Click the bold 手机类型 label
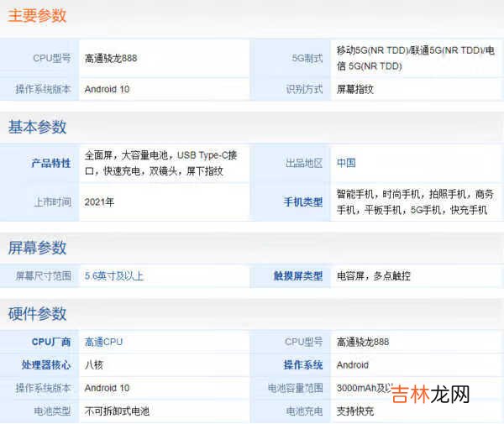 pyautogui.click(x=302, y=202)
